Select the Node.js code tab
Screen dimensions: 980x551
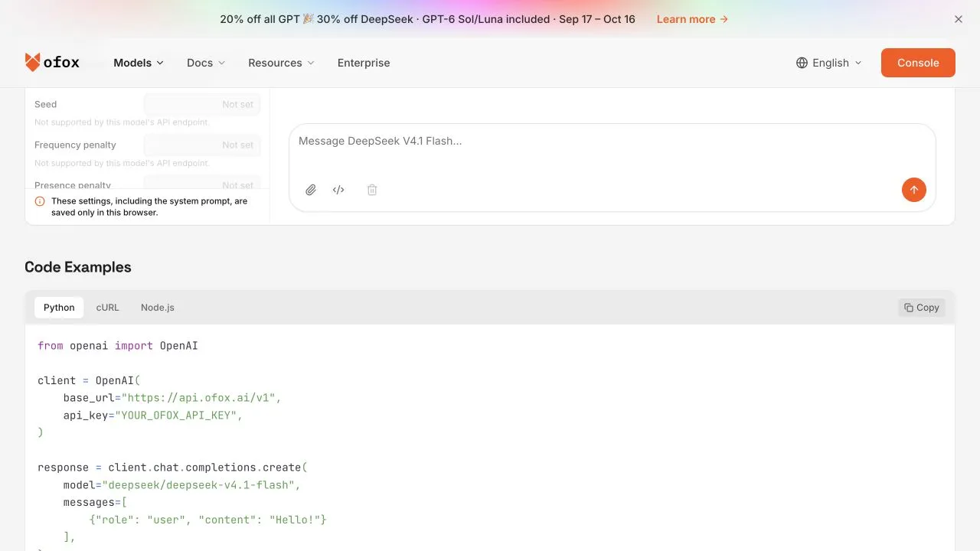[158, 308]
